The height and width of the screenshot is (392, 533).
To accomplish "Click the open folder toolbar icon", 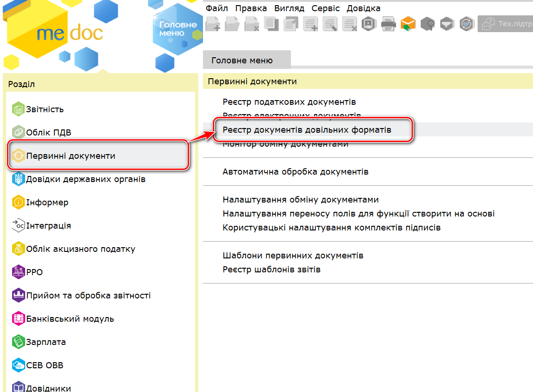I will point(232,23).
